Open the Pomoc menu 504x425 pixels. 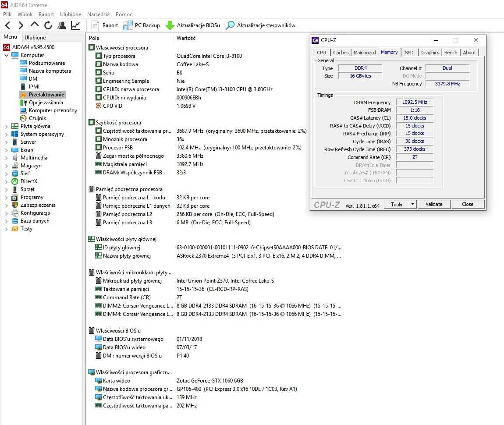[124, 14]
